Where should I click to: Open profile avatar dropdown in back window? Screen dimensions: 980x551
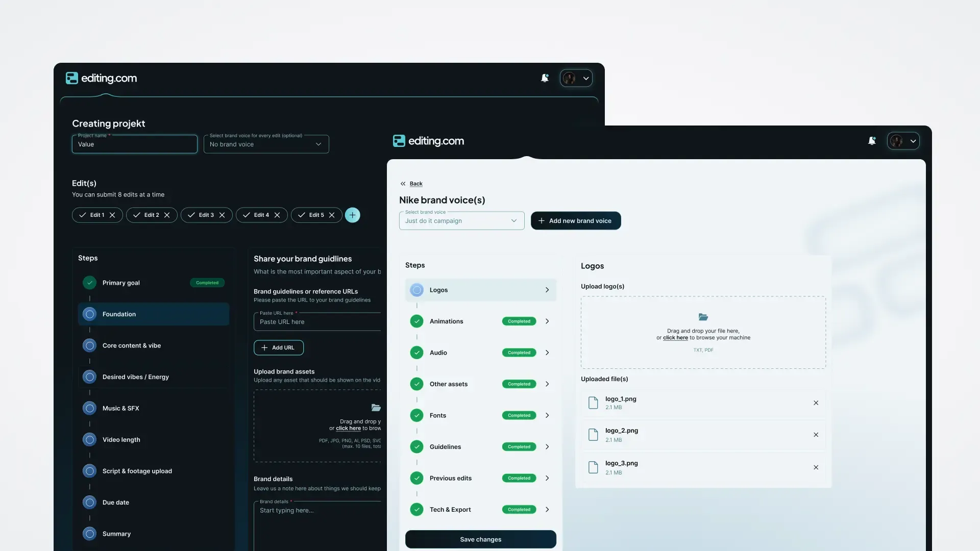pos(576,78)
